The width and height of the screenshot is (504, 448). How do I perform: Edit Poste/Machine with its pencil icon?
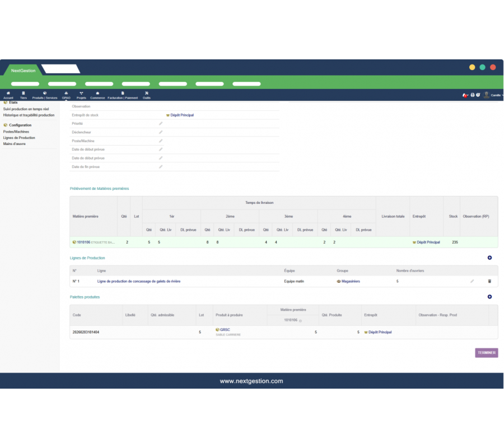click(x=161, y=141)
